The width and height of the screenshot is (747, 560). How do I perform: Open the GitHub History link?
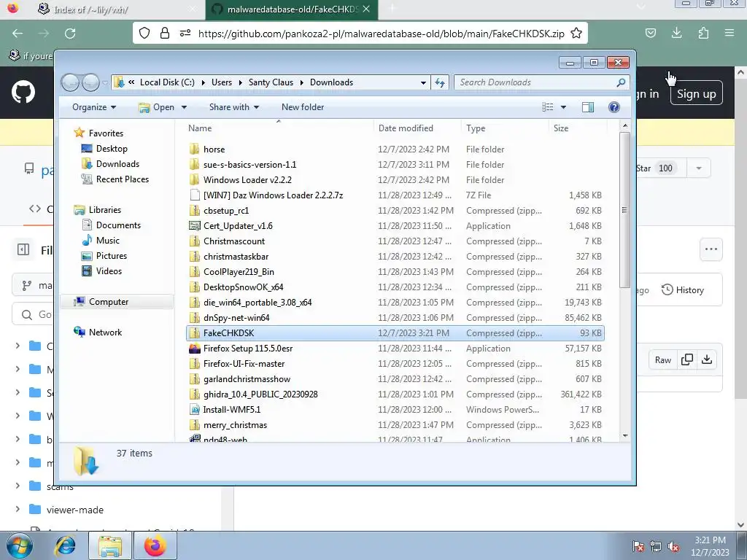click(x=682, y=290)
